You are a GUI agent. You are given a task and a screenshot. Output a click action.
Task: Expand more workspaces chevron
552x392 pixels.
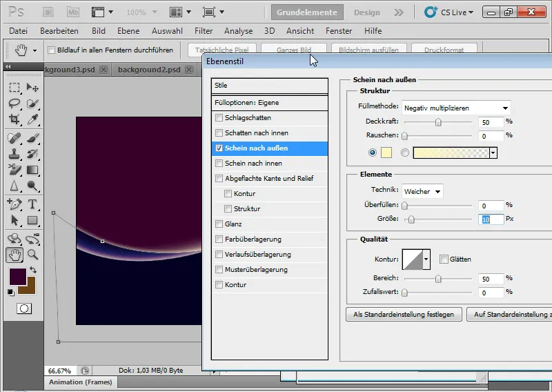tap(399, 12)
